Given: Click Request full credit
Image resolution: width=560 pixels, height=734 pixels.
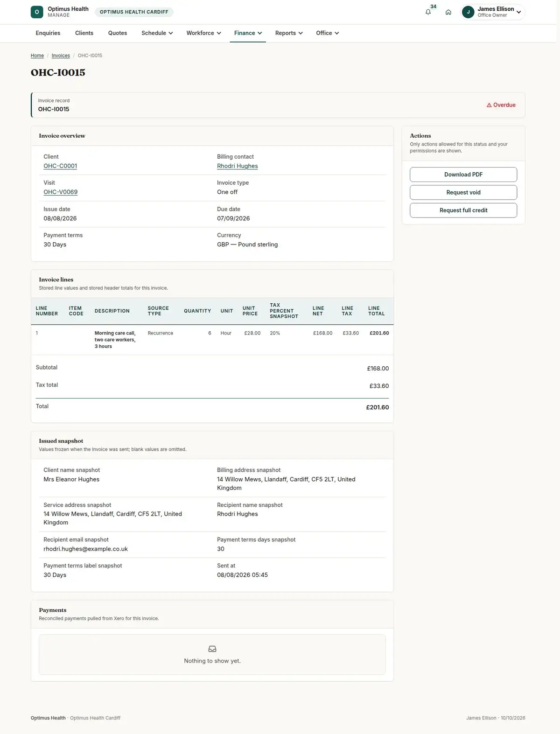Looking at the screenshot, I should pos(463,210).
